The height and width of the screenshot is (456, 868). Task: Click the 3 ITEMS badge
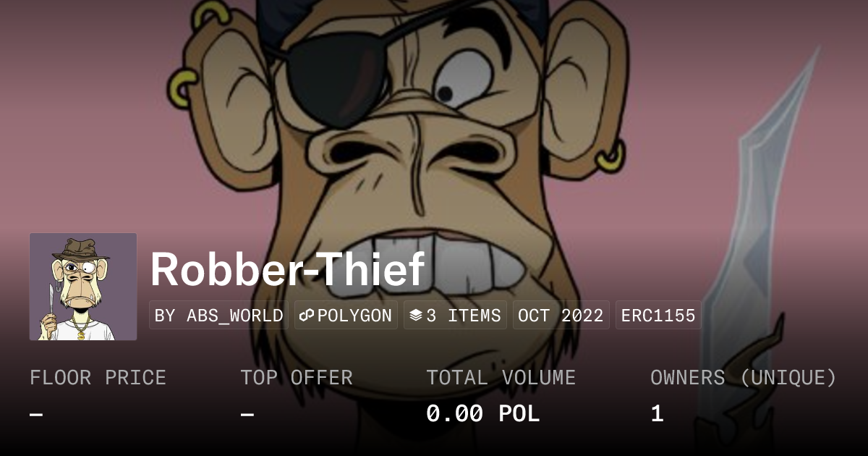[455, 316]
